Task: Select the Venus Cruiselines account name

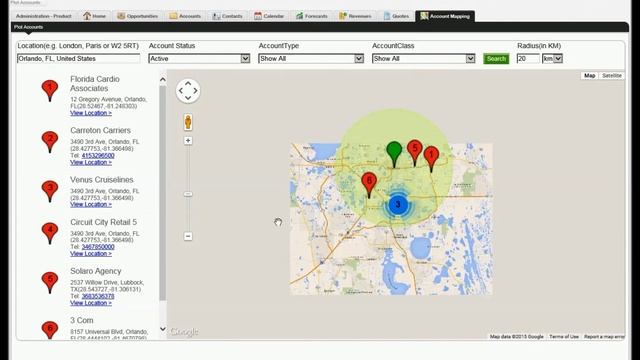Action: (x=102, y=180)
